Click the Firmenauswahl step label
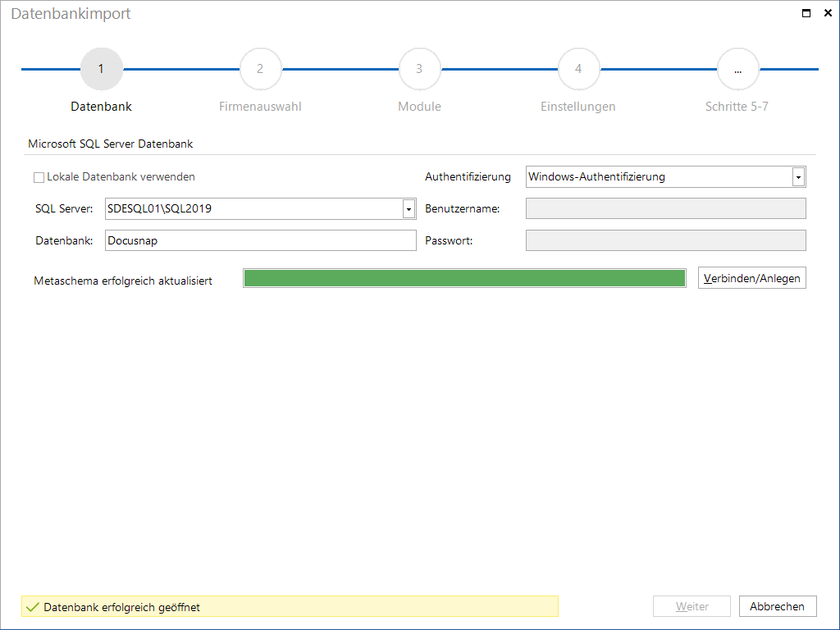Image resolution: width=840 pixels, height=630 pixels. (260, 107)
